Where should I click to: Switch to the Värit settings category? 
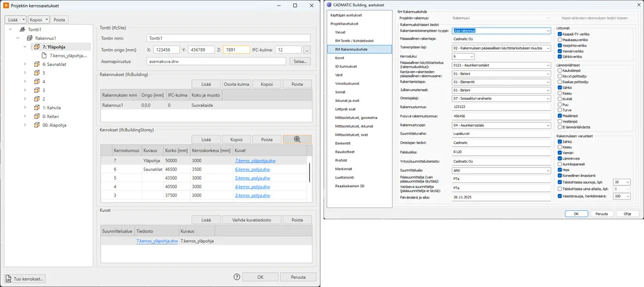340,75
